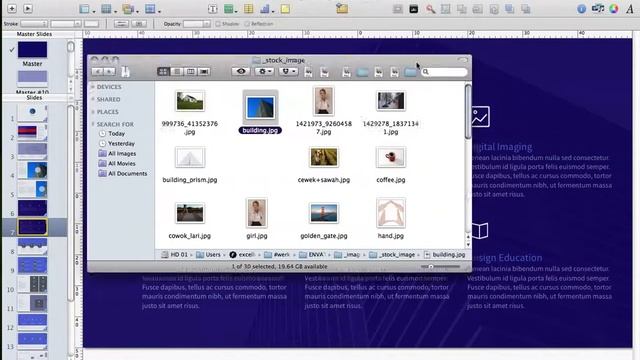Open the Media browser icon
Screen dimensions: 640x360
click(x=598, y=9)
